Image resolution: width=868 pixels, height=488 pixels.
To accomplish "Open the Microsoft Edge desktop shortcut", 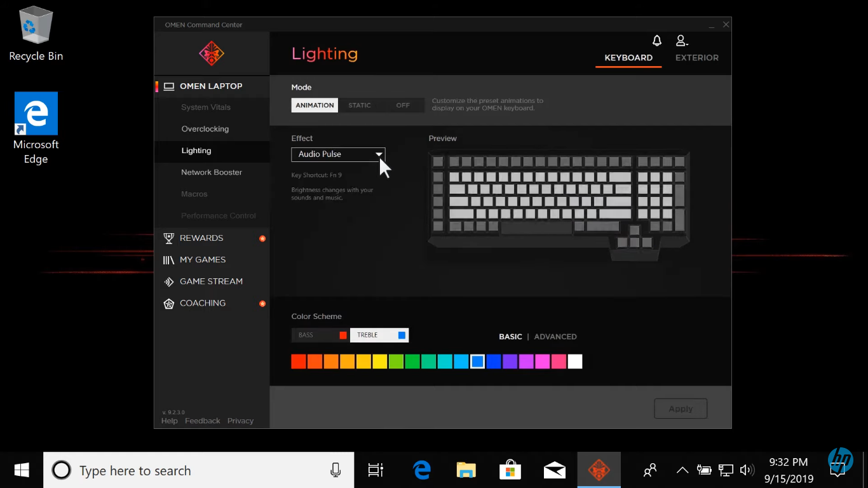I will [36, 128].
